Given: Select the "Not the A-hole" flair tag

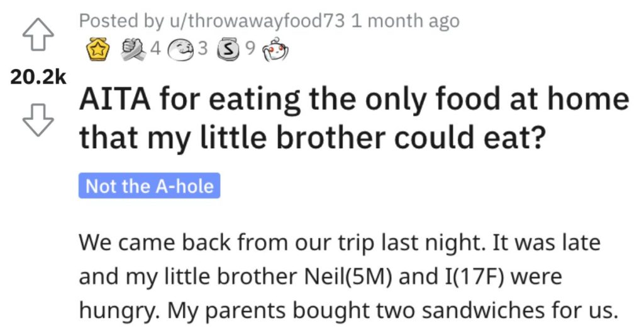Looking at the screenshot, I should tap(150, 186).
